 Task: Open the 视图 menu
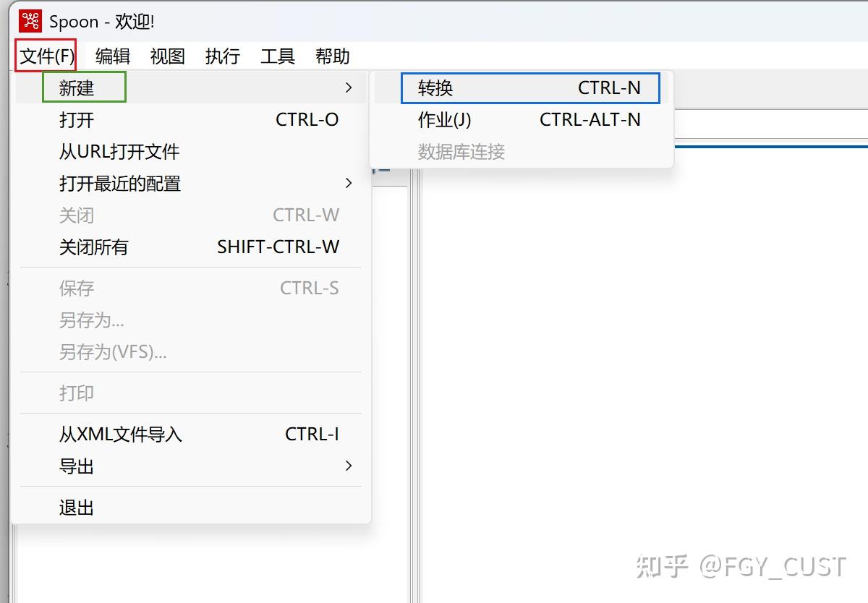[x=167, y=56]
